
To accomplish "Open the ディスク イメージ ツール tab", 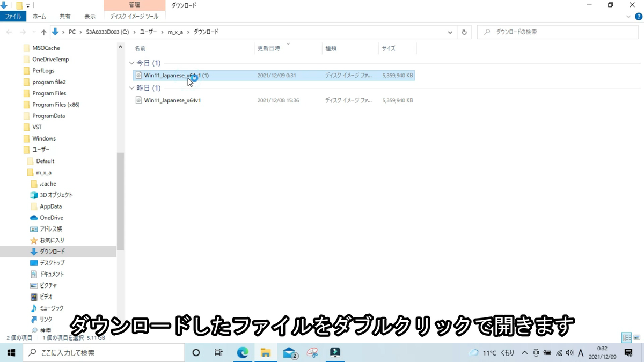I will tap(134, 17).
